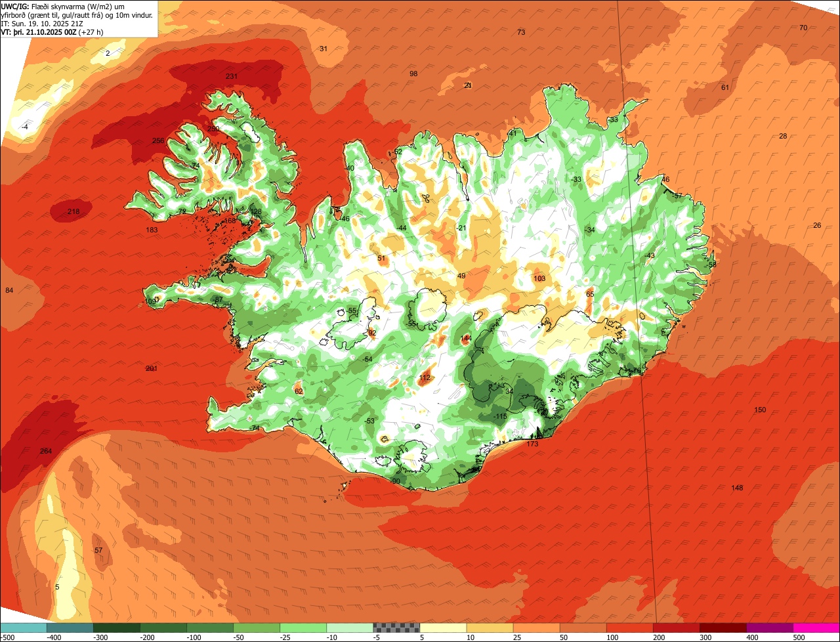840x642 pixels.
Task: Click the map value 28
Action: 783,136
